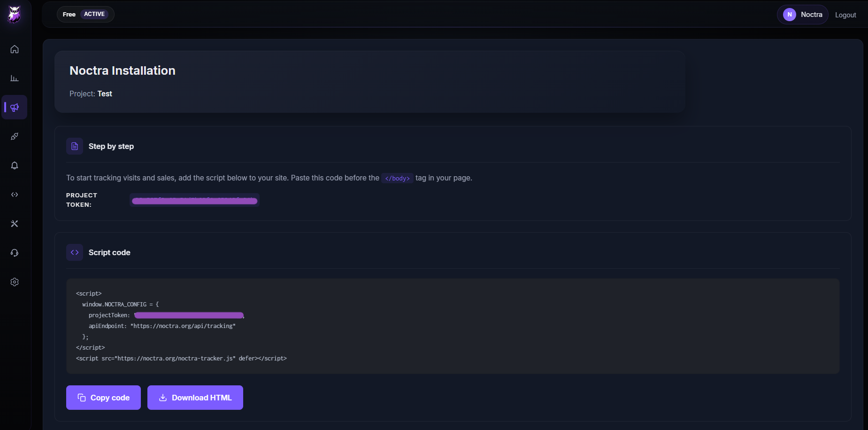Click the Step by step document icon
This screenshot has width=868, height=430.
tap(75, 146)
